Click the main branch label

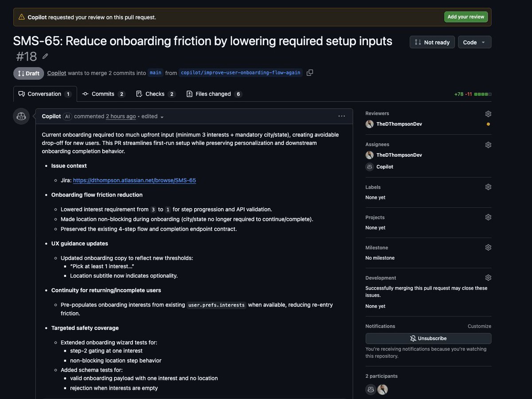(156, 73)
